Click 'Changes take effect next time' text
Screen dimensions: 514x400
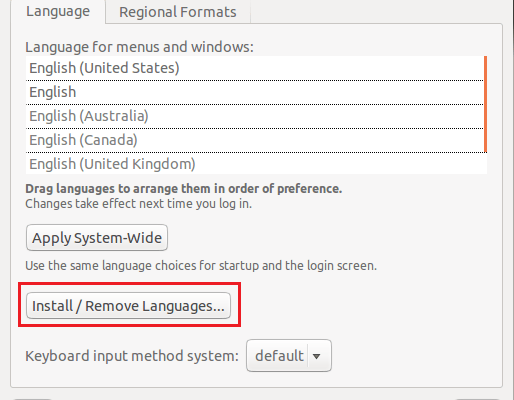click(138, 204)
